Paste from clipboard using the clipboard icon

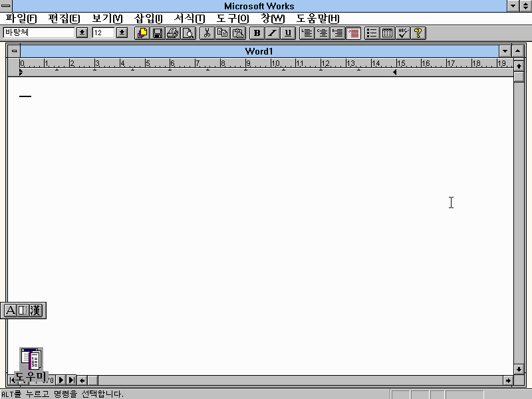point(238,33)
